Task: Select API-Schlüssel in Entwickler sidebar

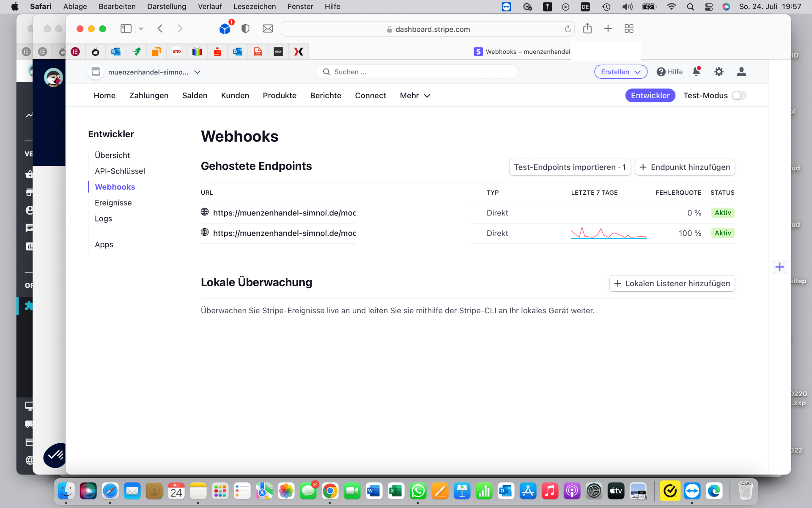Action: [120, 171]
